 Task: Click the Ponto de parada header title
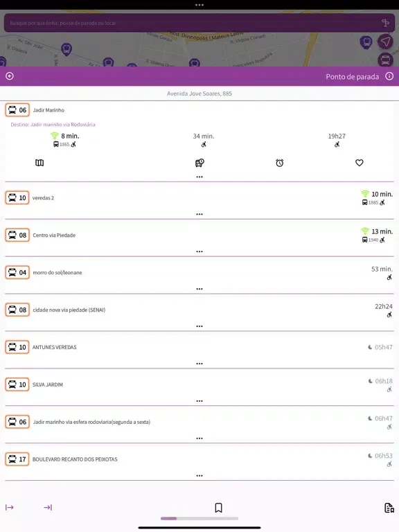click(352, 77)
